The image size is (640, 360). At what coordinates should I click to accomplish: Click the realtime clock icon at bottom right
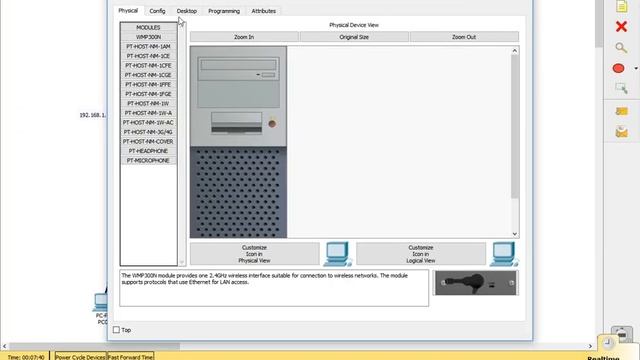(x=607, y=342)
